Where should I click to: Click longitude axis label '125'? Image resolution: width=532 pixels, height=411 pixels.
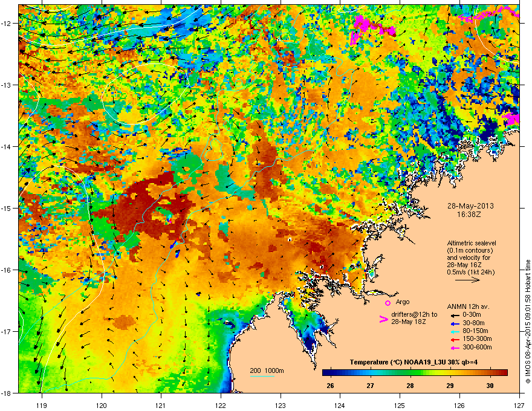click(400, 405)
